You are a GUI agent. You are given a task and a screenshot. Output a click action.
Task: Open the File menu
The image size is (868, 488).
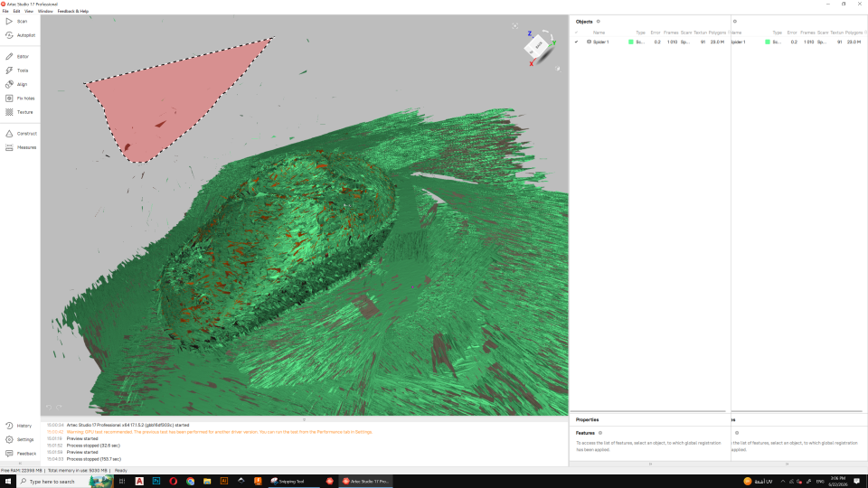(x=5, y=11)
